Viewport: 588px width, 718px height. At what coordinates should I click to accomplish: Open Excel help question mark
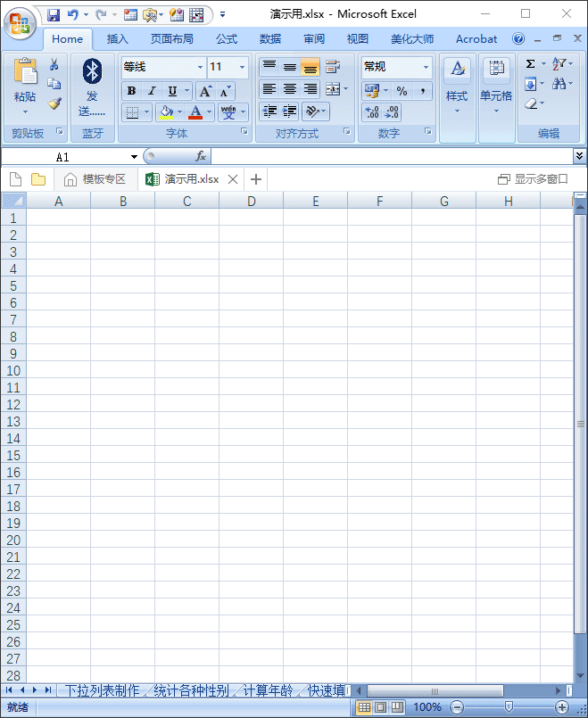tap(518, 39)
